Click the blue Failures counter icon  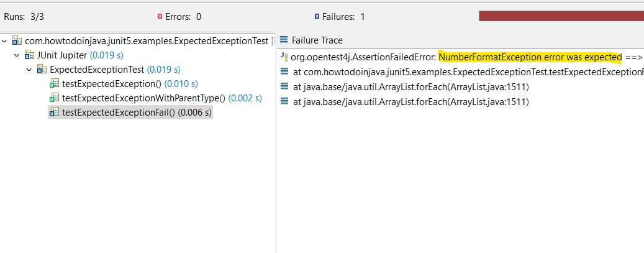click(x=317, y=16)
